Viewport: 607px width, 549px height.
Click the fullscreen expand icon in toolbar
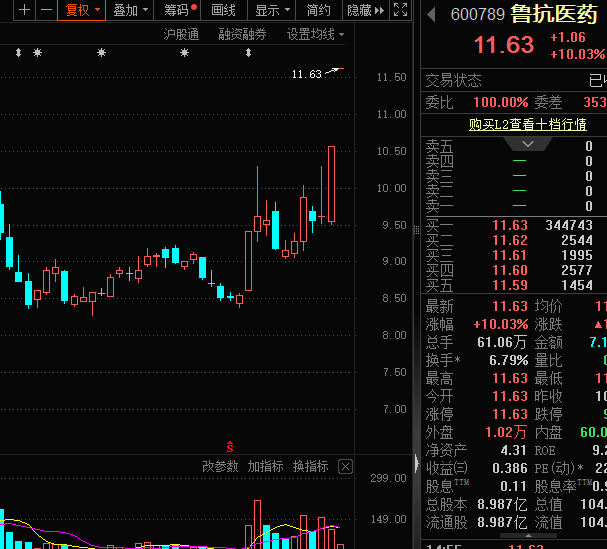pos(401,10)
